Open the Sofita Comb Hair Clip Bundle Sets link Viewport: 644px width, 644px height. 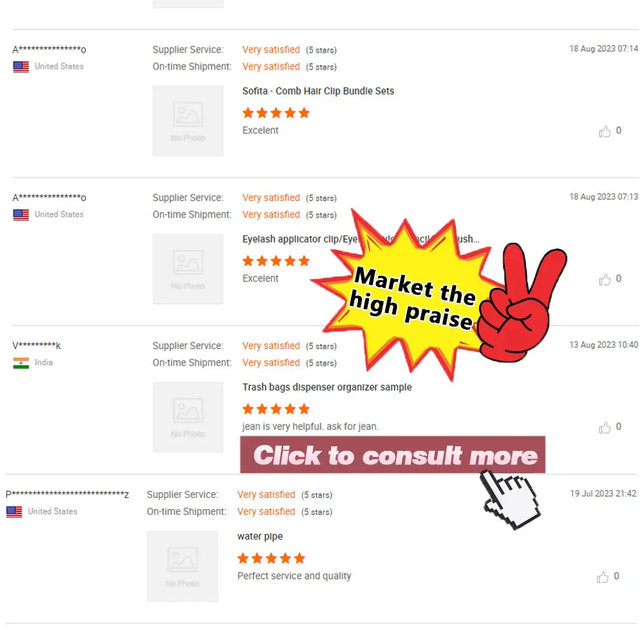318,91
